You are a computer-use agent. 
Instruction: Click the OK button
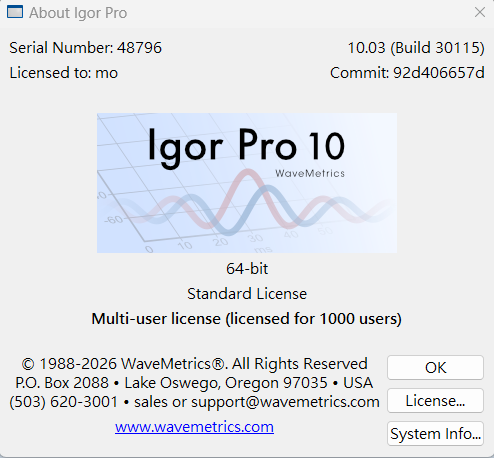click(x=435, y=367)
